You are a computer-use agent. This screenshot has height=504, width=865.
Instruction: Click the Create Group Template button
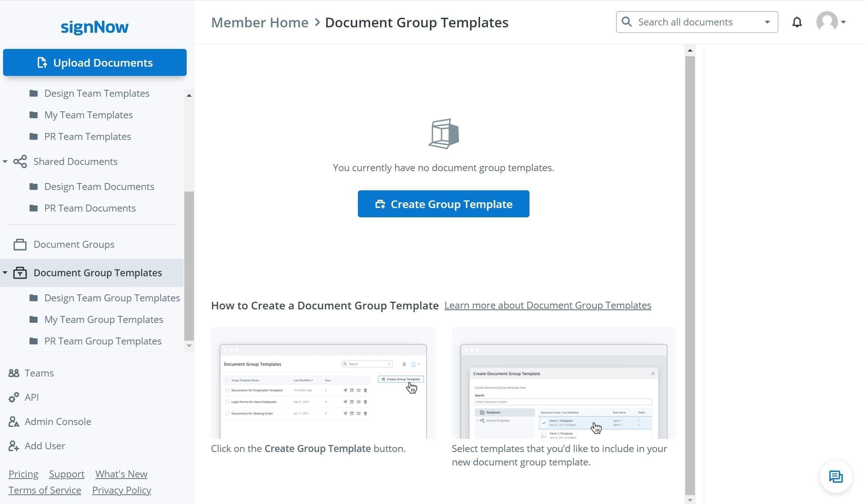(x=443, y=203)
